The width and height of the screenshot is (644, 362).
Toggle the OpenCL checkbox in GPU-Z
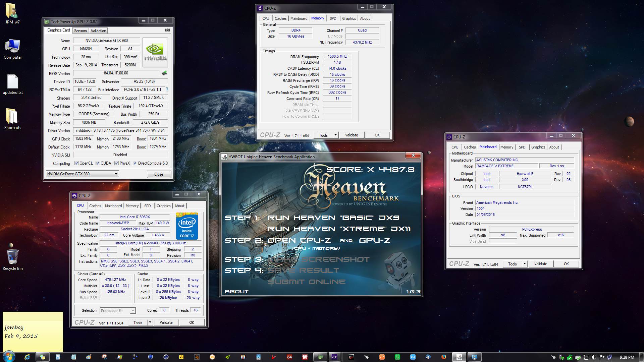click(76, 163)
